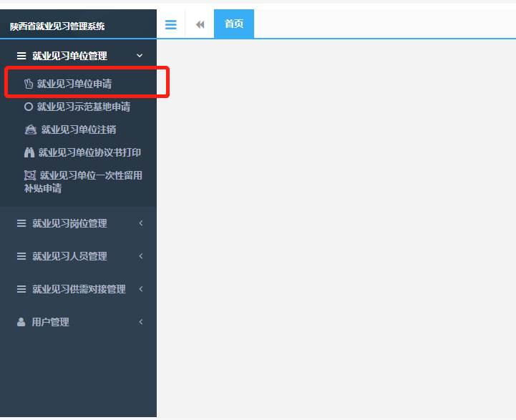
Task: Click the frame icon beside 一次性留用补贴申请
Action: pyautogui.click(x=30, y=175)
